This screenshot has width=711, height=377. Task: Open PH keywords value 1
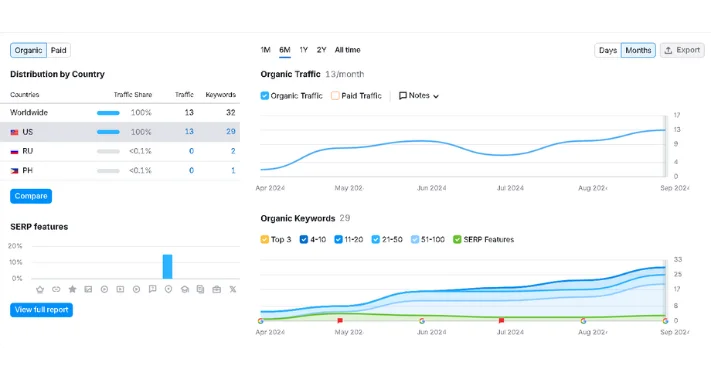[x=233, y=171]
